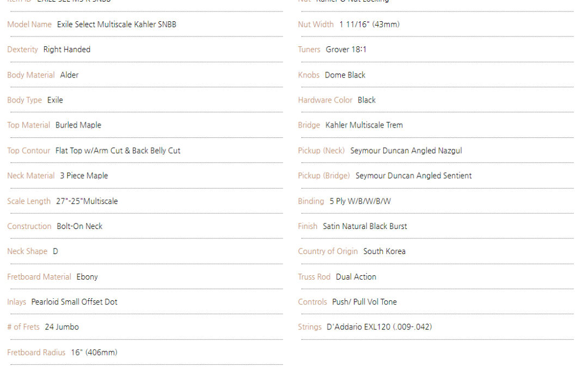The width and height of the screenshot is (588, 368).
Task: Click the Country of Origin South Korea
Action: 384,251
